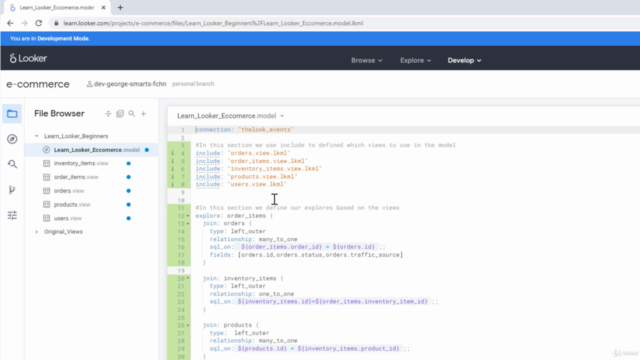Open the Object Browser compass icon
The image size is (640, 360).
12,139
